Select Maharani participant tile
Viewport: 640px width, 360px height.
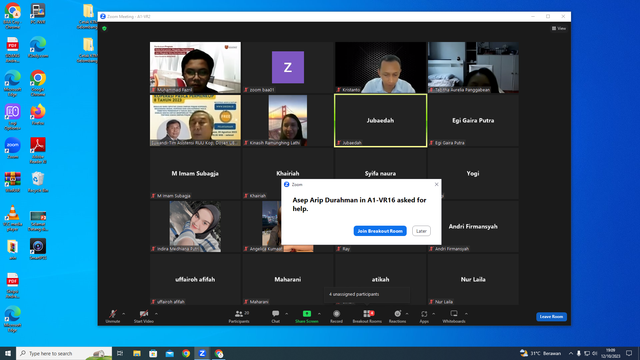point(288,280)
